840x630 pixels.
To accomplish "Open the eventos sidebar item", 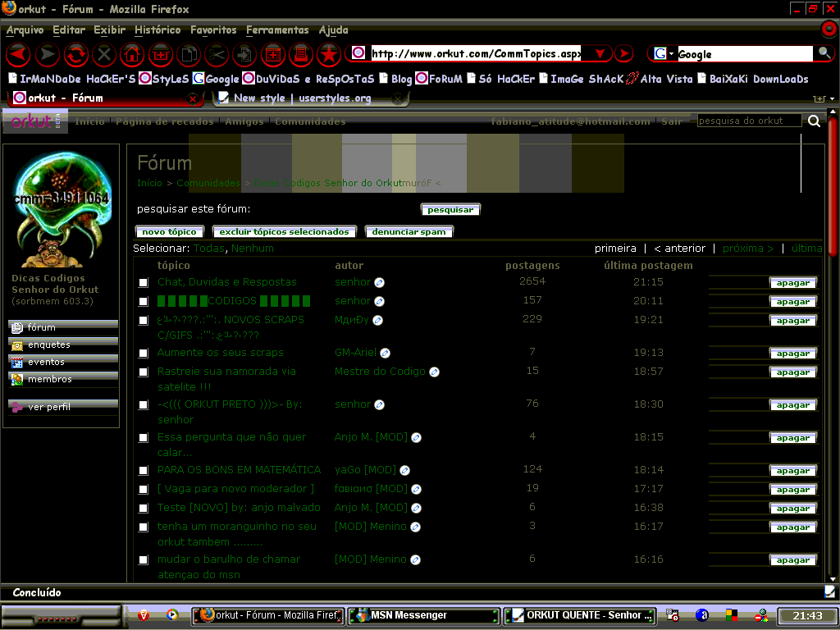I will coord(63,362).
